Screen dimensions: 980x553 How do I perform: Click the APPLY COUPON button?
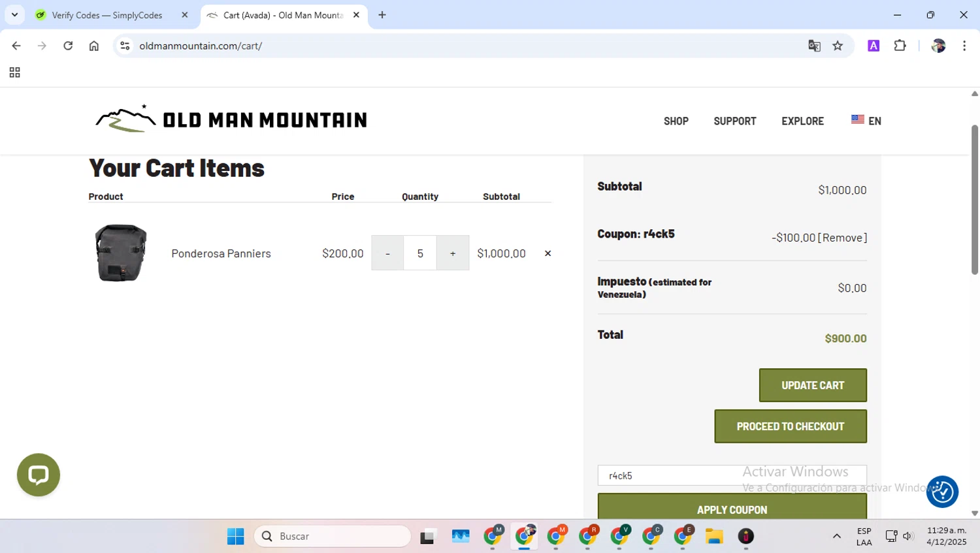732,508
